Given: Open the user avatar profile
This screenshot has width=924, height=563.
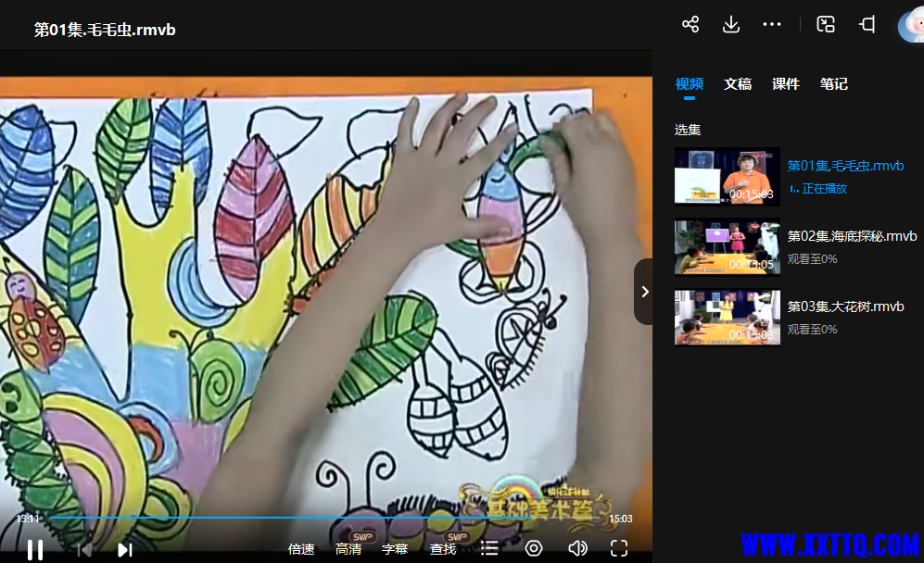Looking at the screenshot, I should click(911, 27).
